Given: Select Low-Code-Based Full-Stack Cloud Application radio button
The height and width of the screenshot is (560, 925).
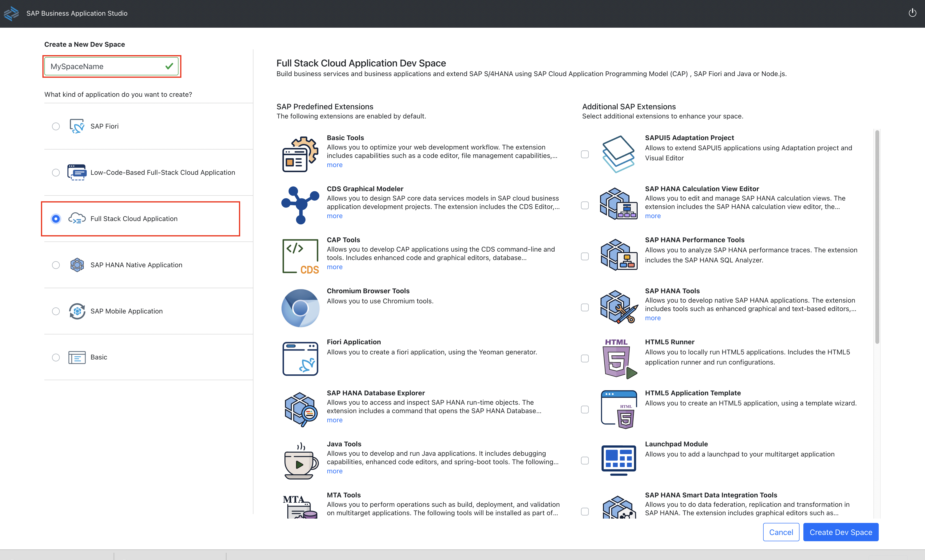Looking at the screenshot, I should (x=56, y=173).
